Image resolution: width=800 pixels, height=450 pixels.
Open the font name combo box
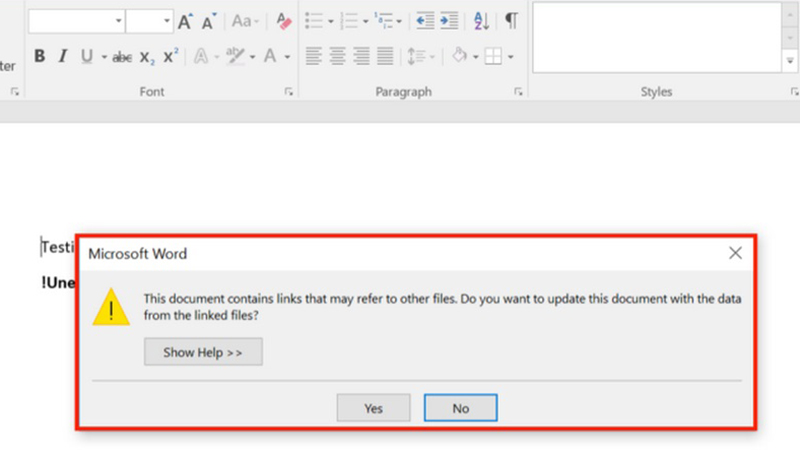coord(77,21)
